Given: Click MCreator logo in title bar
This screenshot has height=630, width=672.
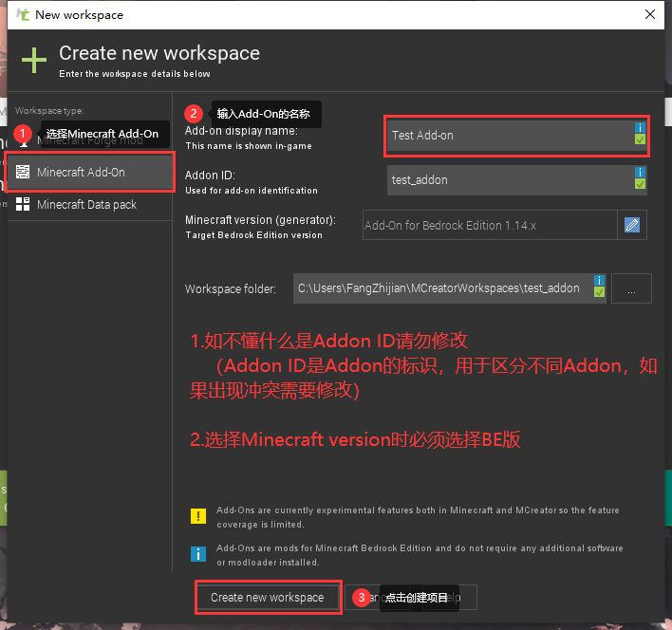Looking at the screenshot, I should [x=22, y=14].
